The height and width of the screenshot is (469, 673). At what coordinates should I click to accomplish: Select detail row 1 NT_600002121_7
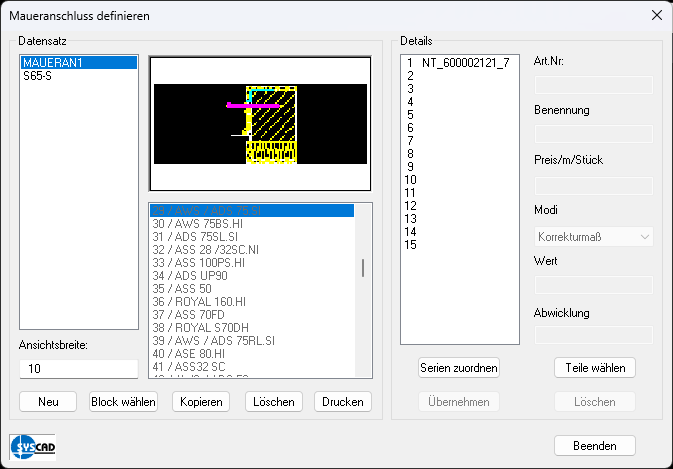(x=460, y=63)
